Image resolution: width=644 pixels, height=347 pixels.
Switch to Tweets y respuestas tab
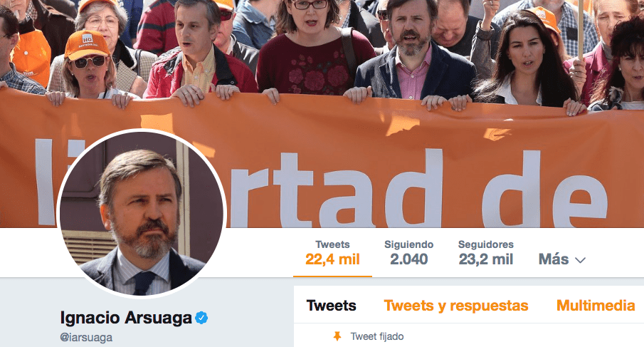pos(456,306)
